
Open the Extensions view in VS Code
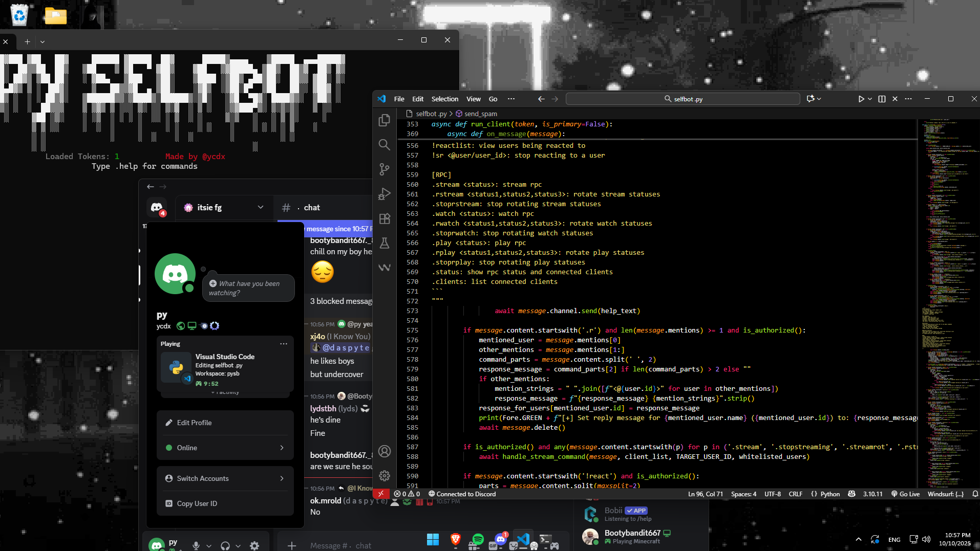385,218
